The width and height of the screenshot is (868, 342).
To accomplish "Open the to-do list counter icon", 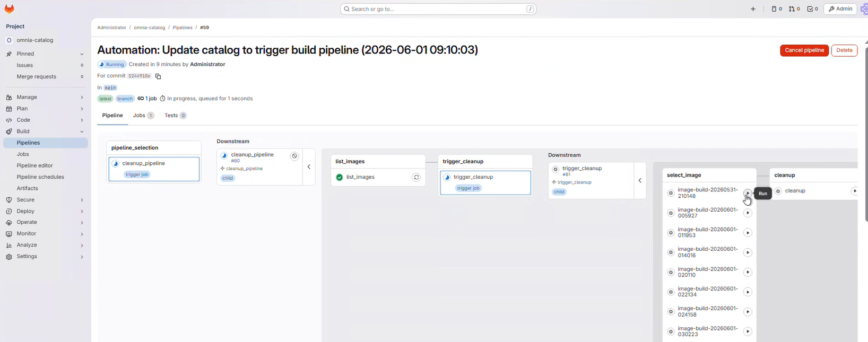I will click(812, 9).
